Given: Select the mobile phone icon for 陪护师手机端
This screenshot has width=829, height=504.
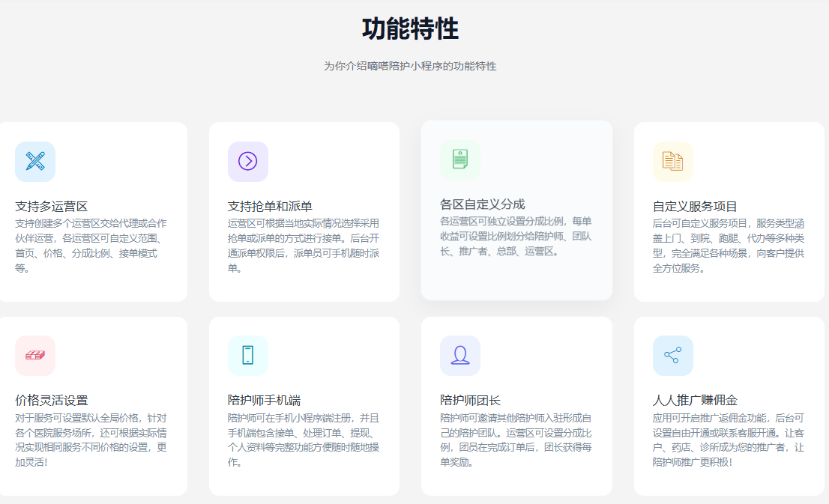Looking at the screenshot, I should pos(247,355).
